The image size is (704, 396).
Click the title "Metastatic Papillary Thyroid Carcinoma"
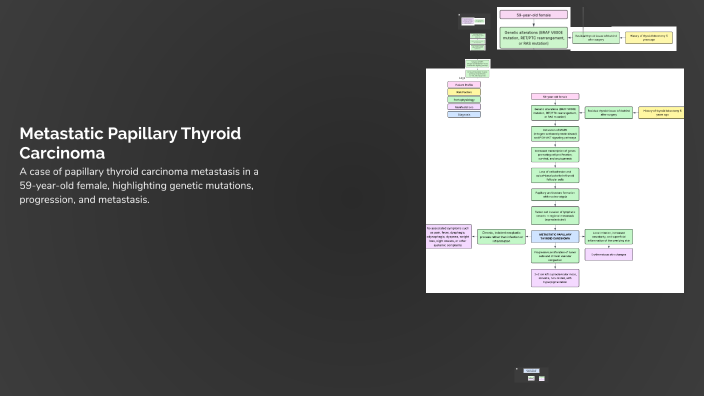pos(130,143)
